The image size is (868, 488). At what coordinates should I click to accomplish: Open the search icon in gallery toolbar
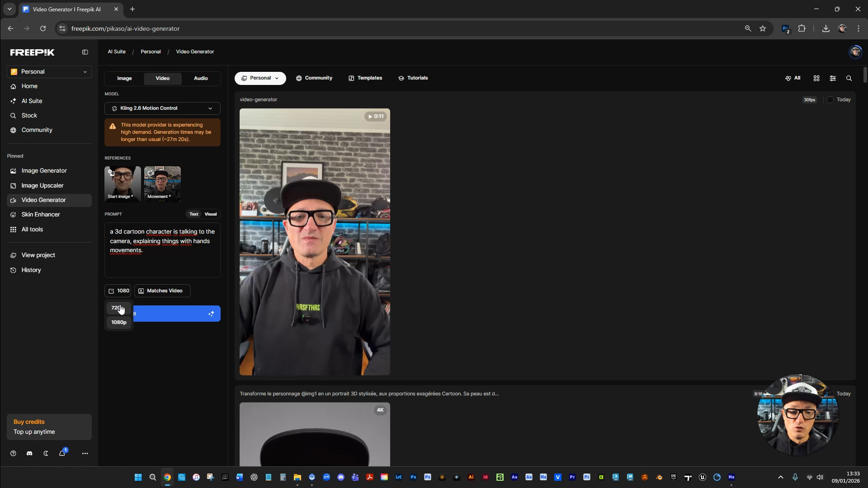(849, 78)
